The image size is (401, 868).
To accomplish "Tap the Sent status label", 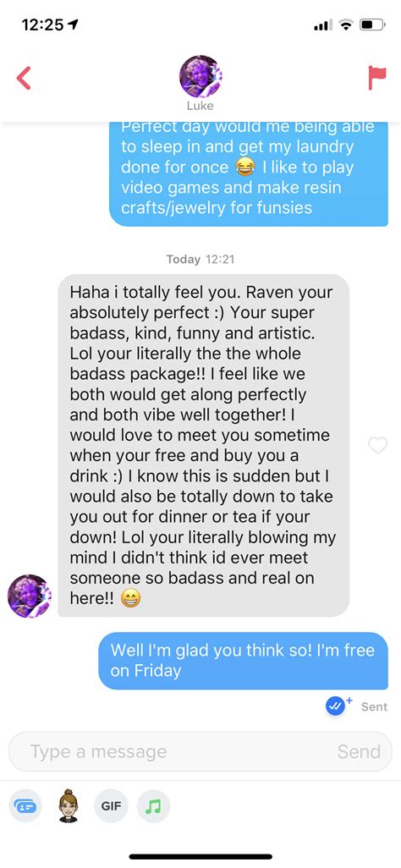I will (374, 706).
